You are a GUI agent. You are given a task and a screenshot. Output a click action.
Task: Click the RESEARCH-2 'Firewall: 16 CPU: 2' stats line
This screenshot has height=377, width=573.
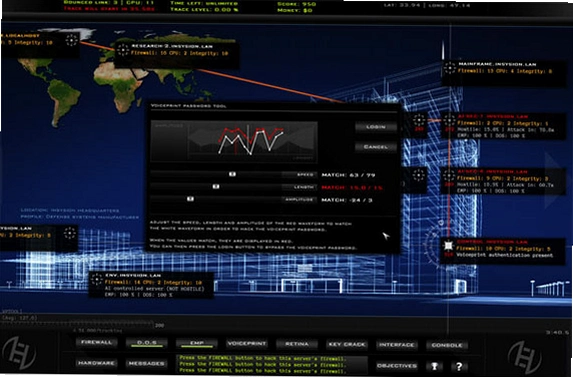point(179,53)
